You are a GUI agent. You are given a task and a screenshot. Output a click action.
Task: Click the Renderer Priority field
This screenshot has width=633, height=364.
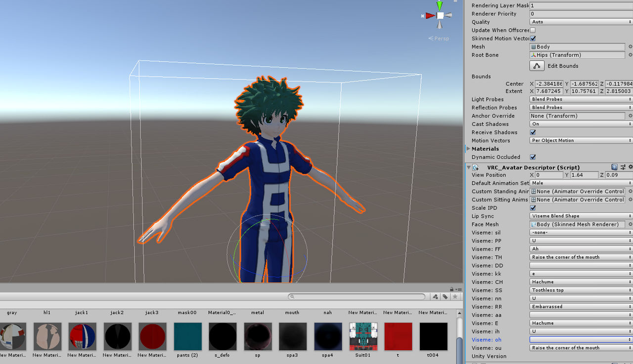[581, 14]
